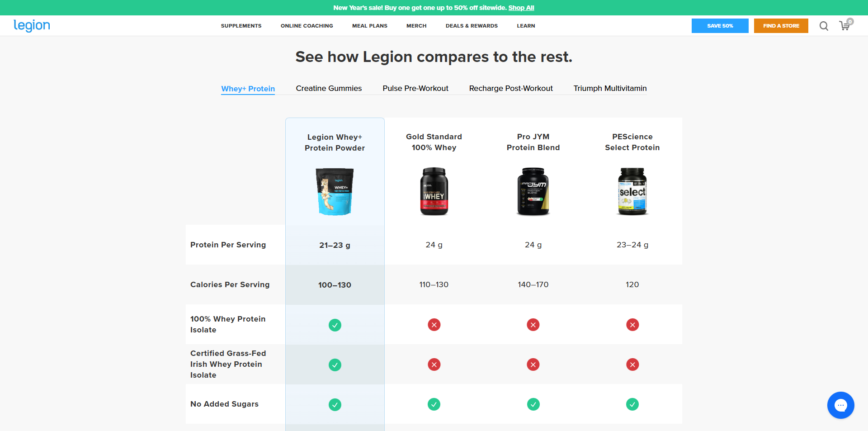Image resolution: width=868 pixels, height=431 pixels.
Task: Switch to the Creatine Gummies tab
Action: pyautogui.click(x=329, y=88)
